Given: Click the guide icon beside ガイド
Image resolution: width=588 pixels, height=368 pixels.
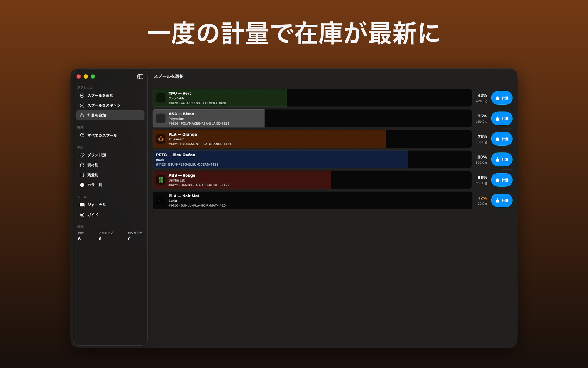Looking at the screenshot, I should [82, 215].
